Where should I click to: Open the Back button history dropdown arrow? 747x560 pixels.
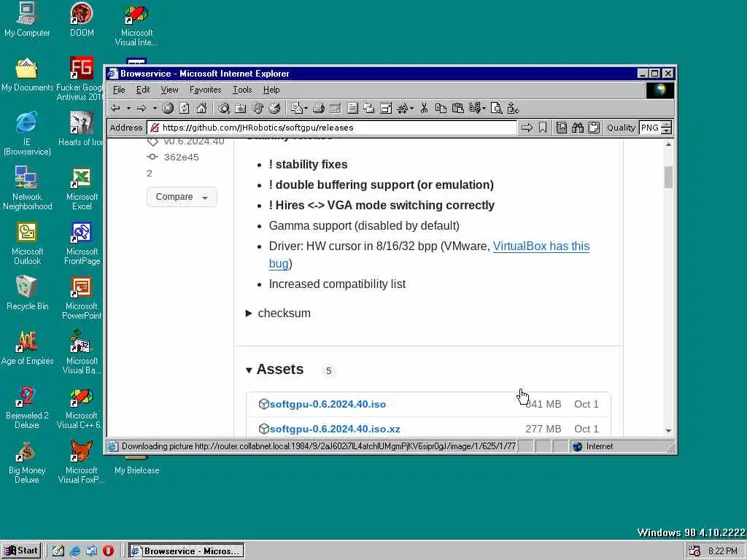point(128,109)
